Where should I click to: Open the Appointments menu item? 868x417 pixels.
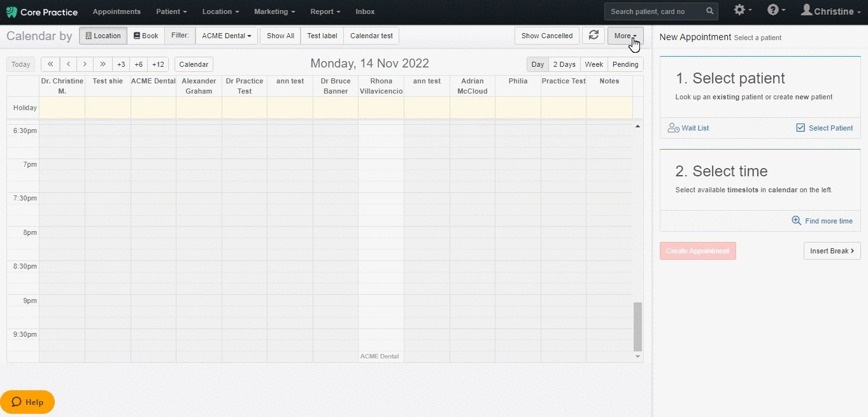pyautogui.click(x=117, y=11)
